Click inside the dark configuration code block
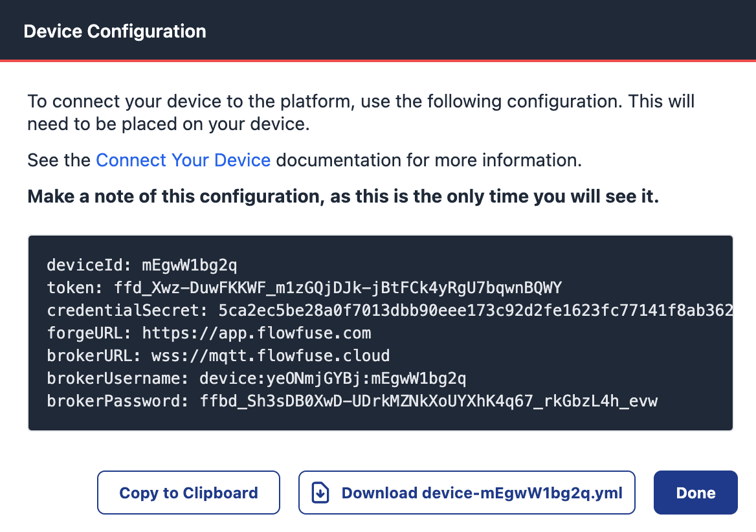This screenshot has height=532, width=756. click(x=382, y=333)
